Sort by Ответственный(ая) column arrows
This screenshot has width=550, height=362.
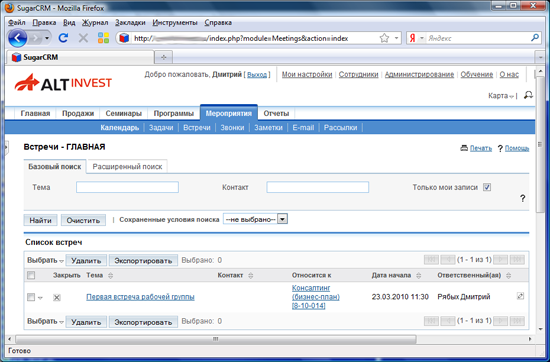[509, 276]
